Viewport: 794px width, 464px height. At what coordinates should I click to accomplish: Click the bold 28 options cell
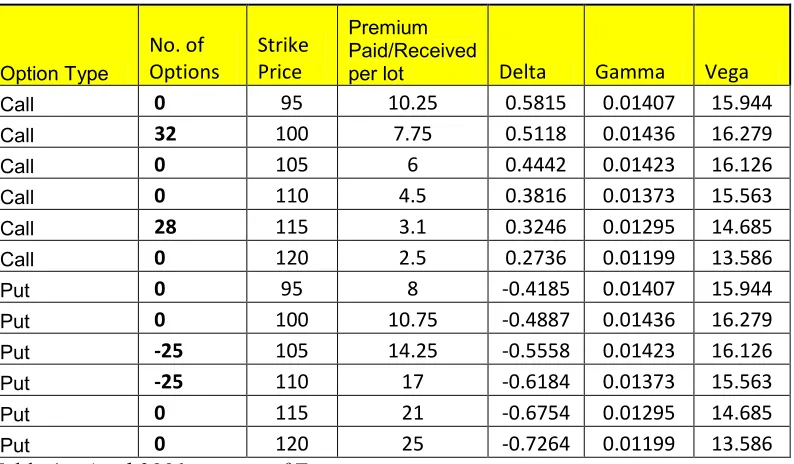click(x=192, y=226)
